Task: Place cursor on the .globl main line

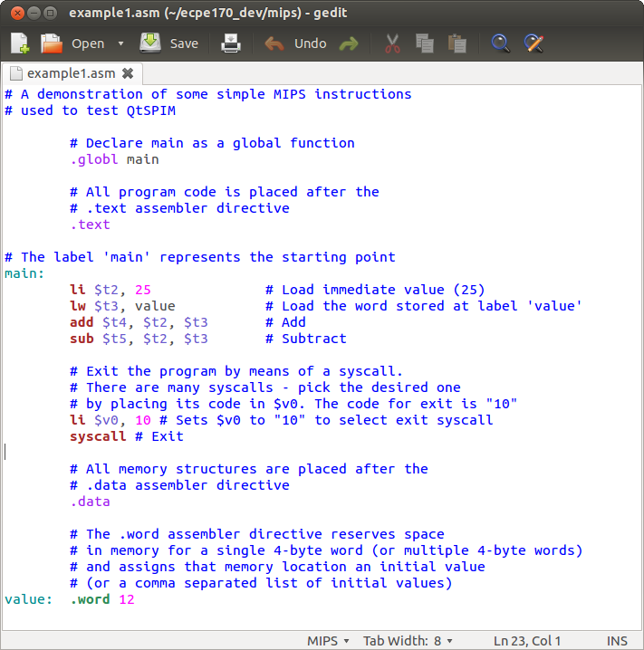Action: (x=115, y=159)
